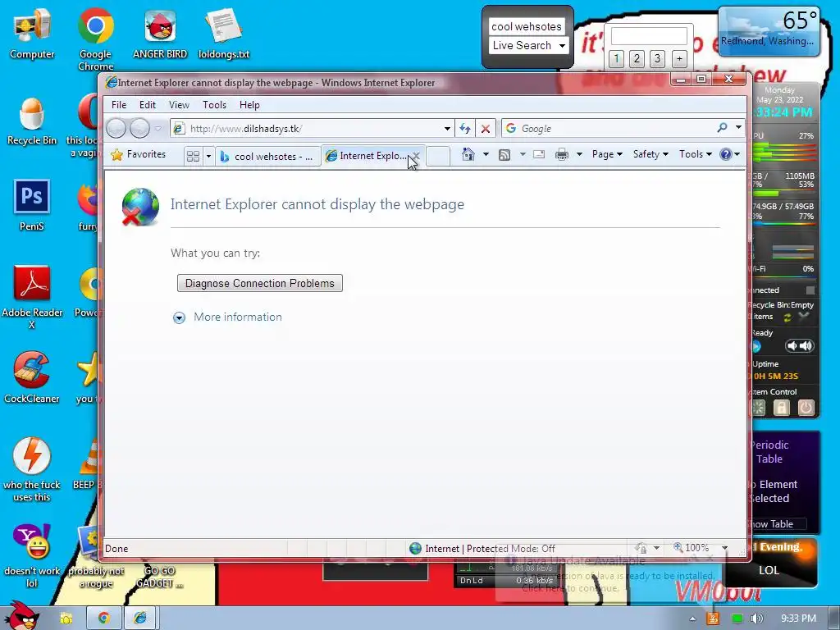Expand the More information section
Screen dimensions: 840x630
pos(228,317)
